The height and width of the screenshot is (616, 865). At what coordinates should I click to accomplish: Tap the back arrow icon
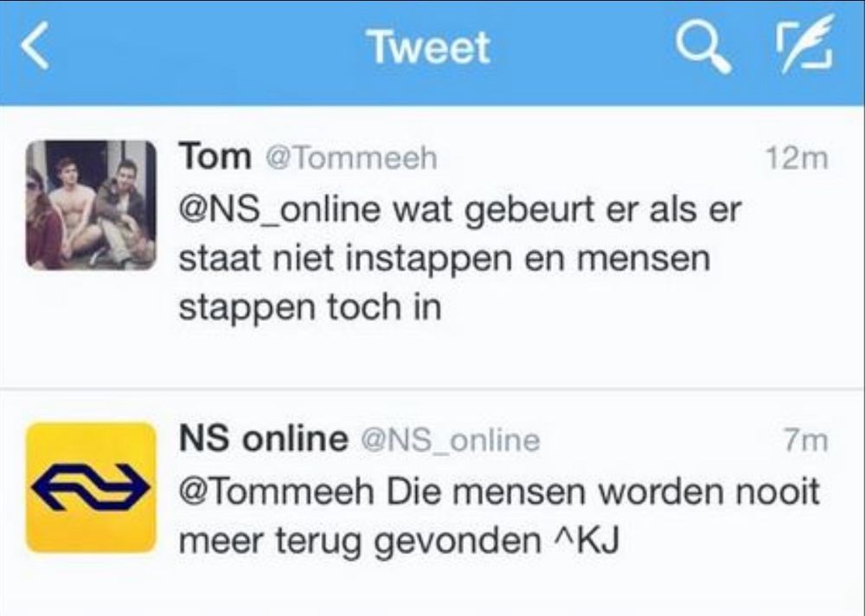click(x=35, y=47)
